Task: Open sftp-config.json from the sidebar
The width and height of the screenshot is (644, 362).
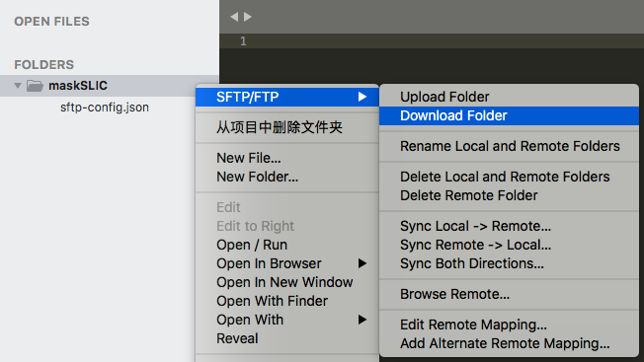Action: (x=105, y=108)
